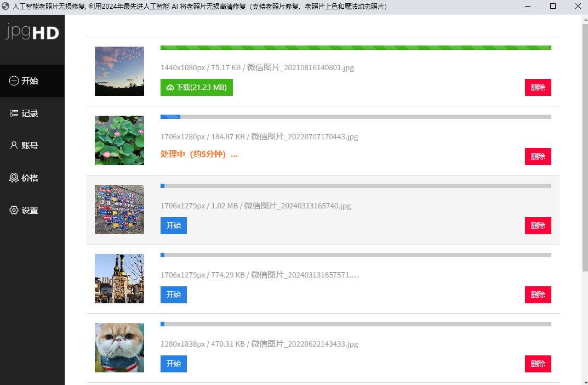This screenshot has height=385, width=588.
Task: Open the sunset sky thumbnail
Action: [119, 71]
